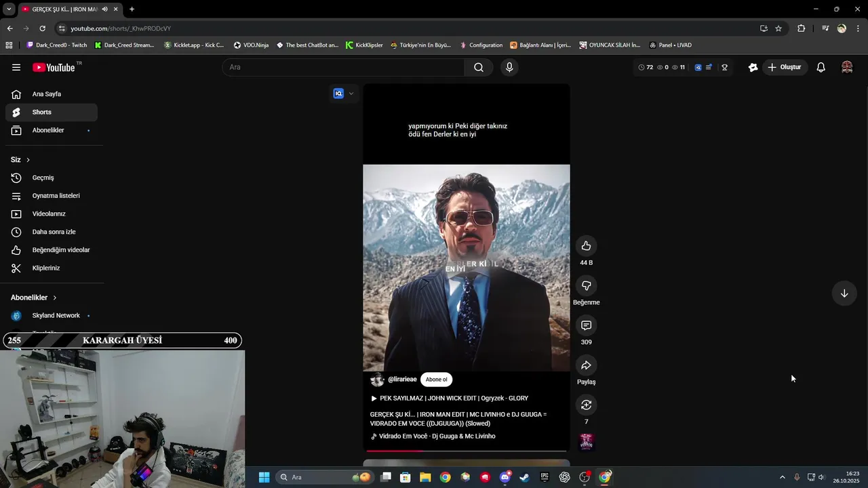Image resolution: width=868 pixels, height=488 pixels.
Task: Reload the page in Chrome
Action: click(42, 28)
